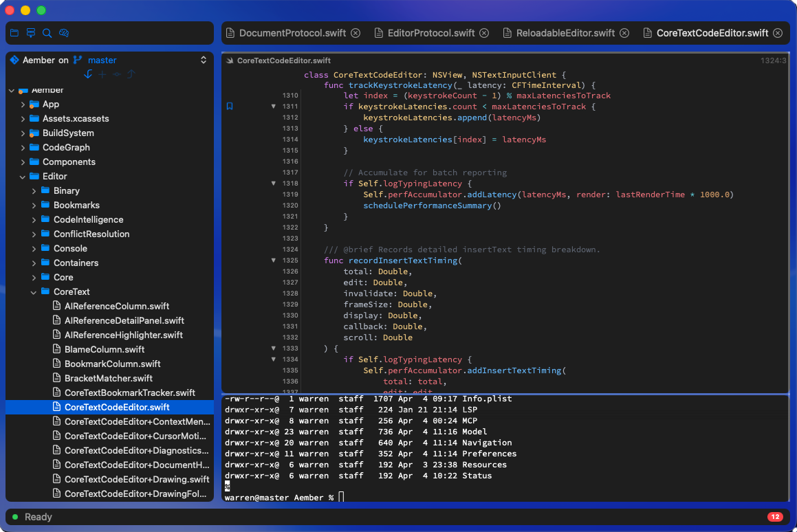Open the brain-shaped code intelligence icon
Image resolution: width=797 pixels, height=532 pixels.
(64, 32)
